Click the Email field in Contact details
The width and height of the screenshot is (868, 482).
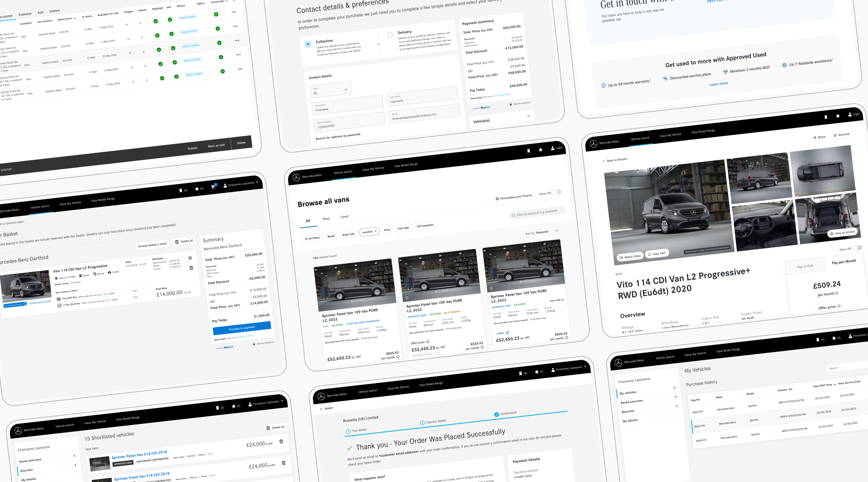coord(424,114)
